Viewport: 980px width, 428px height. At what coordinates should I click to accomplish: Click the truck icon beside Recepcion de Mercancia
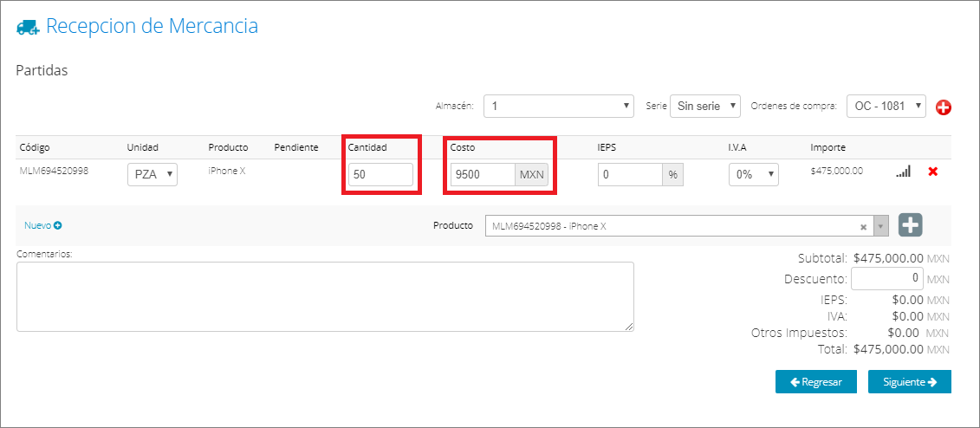tap(28, 28)
